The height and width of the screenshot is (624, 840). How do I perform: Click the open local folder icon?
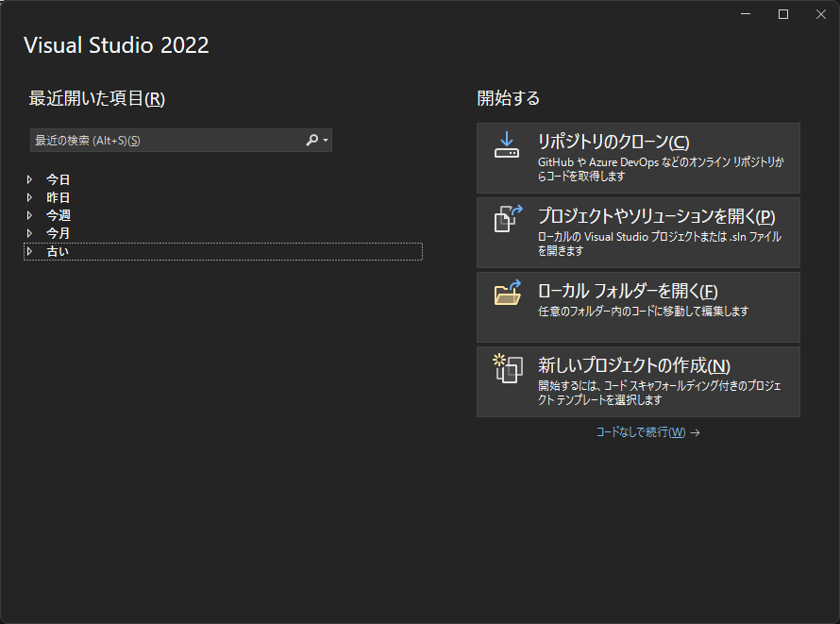coord(508,293)
